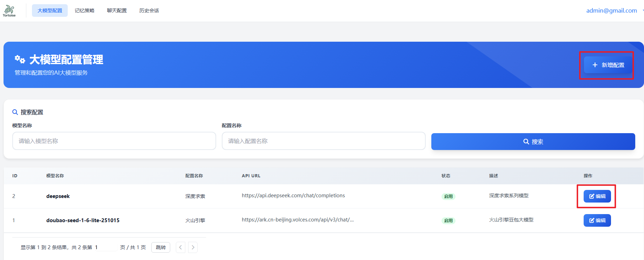Go to next page with right chevron

(193, 247)
